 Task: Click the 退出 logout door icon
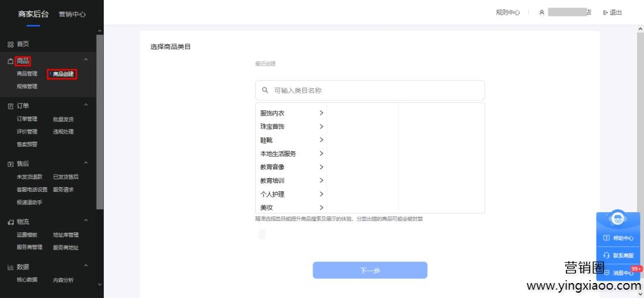click(605, 13)
